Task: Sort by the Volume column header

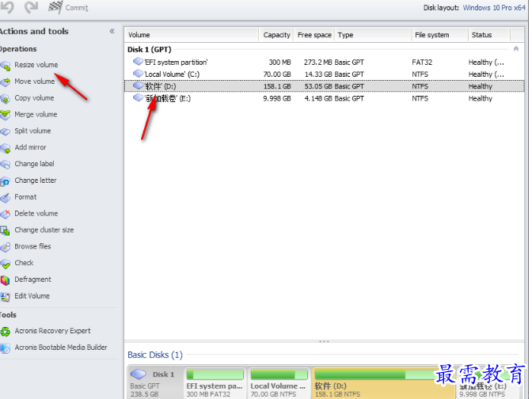Action: pyautogui.click(x=192, y=35)
